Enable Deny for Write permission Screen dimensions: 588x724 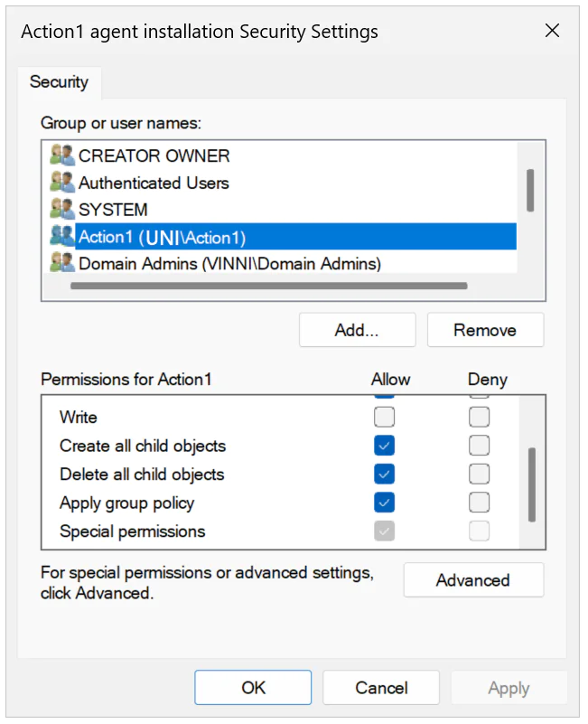[479, 417]
